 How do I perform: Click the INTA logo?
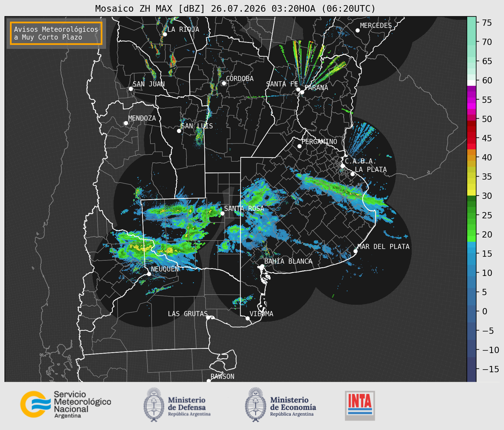pyautogui.click(x=360, y=405)
